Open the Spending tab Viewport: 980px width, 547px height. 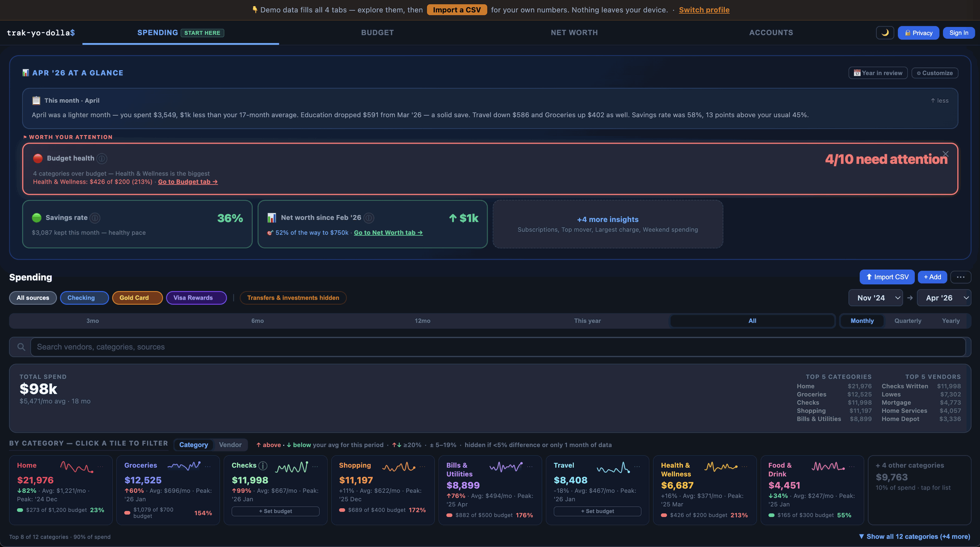(x=180, y=33)
